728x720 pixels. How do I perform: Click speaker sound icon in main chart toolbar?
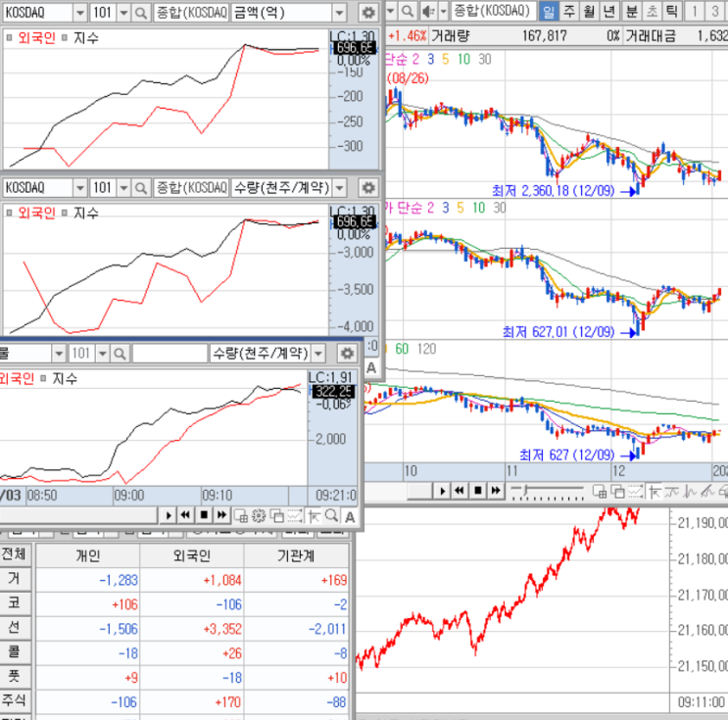428,11
